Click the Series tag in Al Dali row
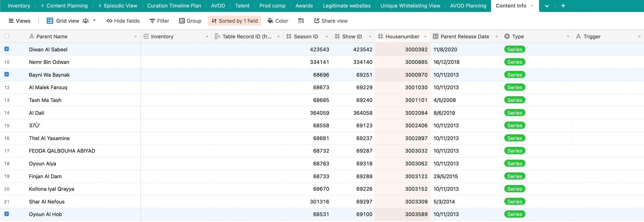Screen dimensions: 644x222 (x=515, y=113)
